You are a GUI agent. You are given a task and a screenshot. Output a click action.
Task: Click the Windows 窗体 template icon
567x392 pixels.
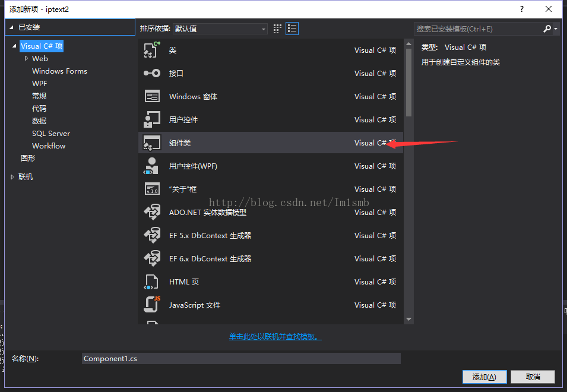click(x=152, y=96)
